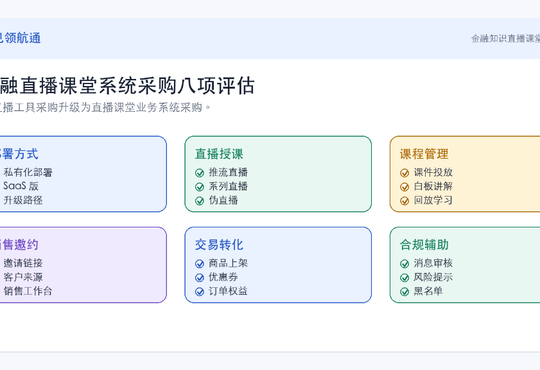
Task: Click check icon beside 优惠券
Action: 200,278
